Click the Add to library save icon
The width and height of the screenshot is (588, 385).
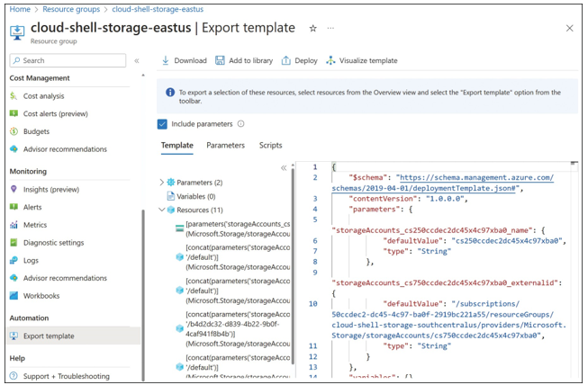220,60
